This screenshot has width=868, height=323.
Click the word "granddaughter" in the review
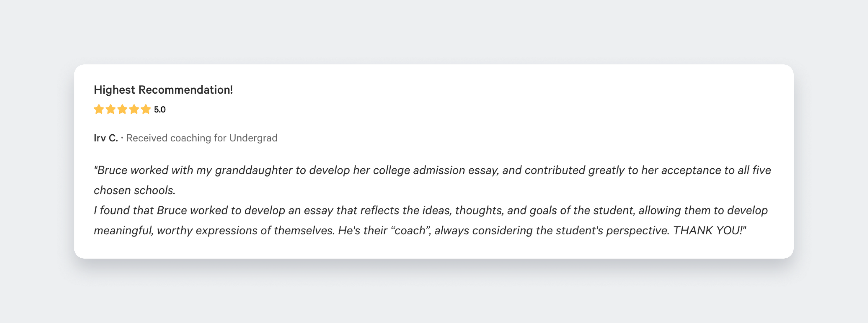click(x=253, y=170)
